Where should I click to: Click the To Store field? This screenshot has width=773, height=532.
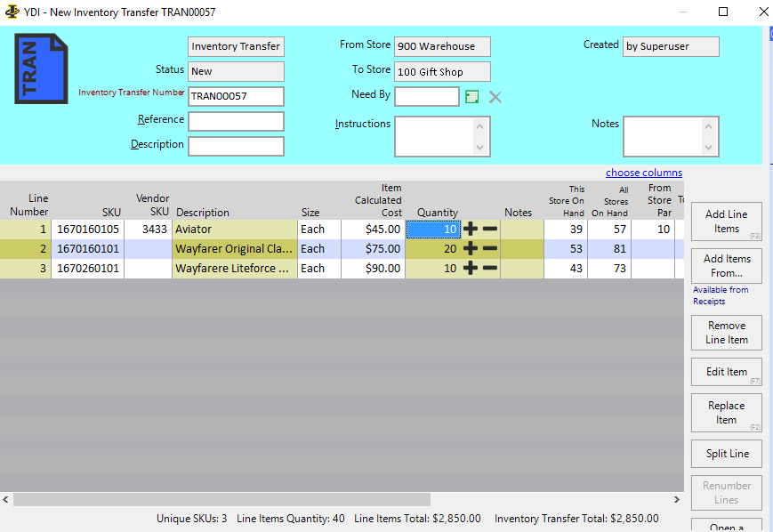pos(442,71)
